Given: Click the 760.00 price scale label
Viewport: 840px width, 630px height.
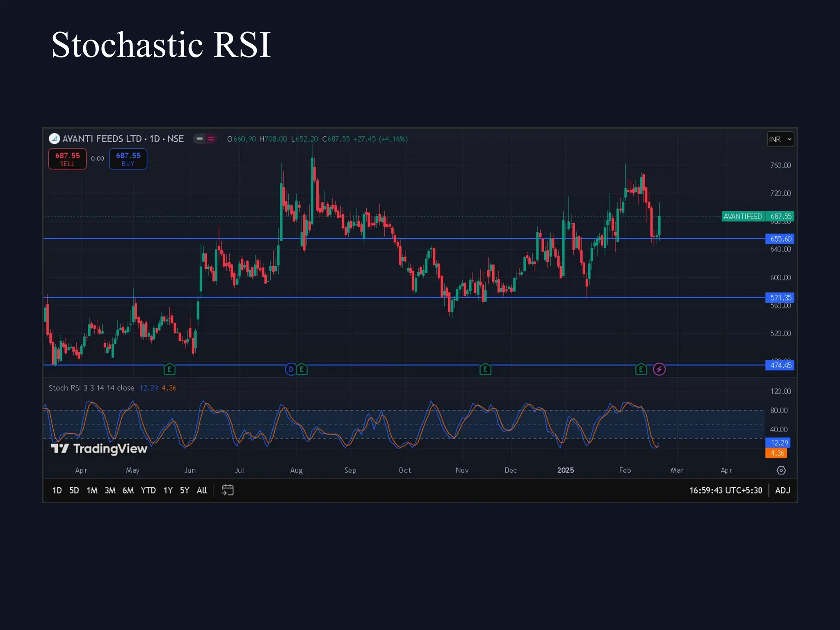Looking at the screenshot, I should [x=780, y=165].
